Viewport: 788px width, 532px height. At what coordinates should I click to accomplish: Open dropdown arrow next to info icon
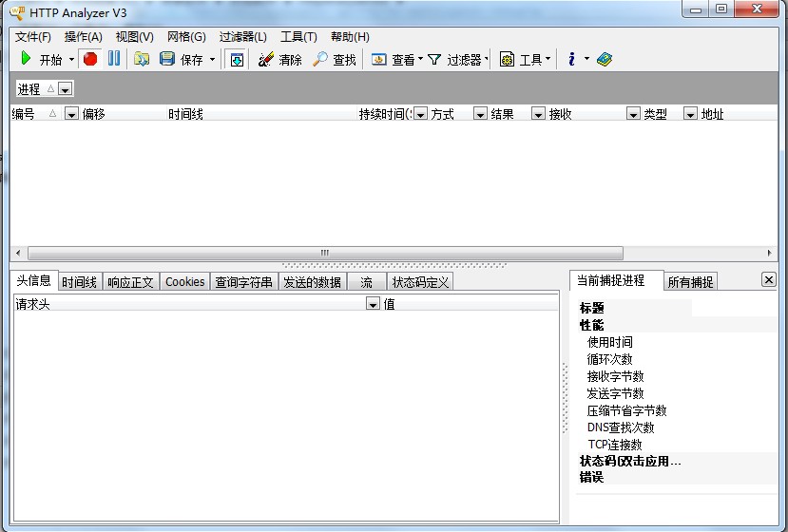586,59
